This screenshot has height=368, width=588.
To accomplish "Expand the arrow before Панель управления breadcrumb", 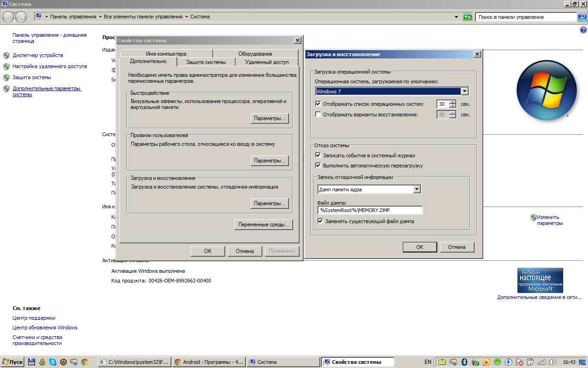I will click(x=46, y=17).
